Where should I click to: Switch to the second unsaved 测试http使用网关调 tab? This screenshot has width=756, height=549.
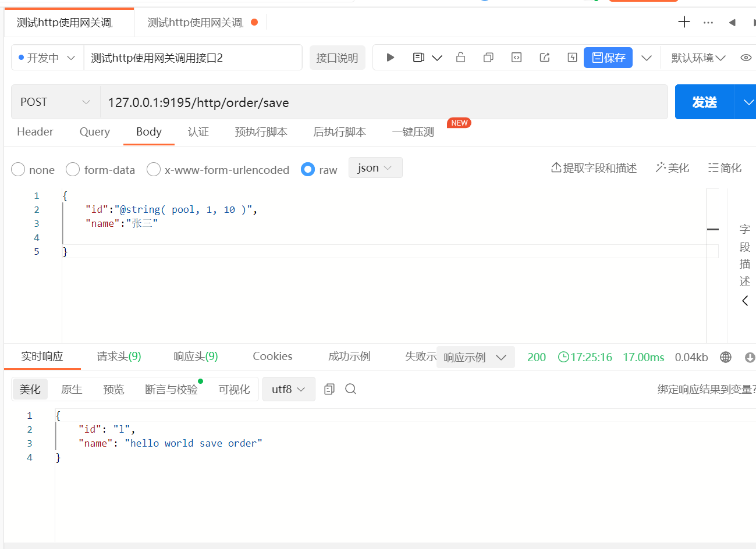(201, 23)
